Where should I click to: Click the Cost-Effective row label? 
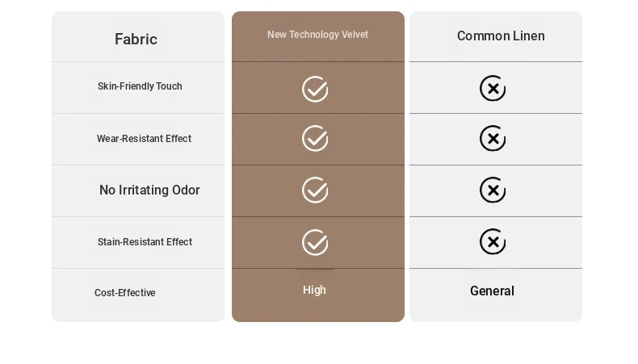click(125, 293)
